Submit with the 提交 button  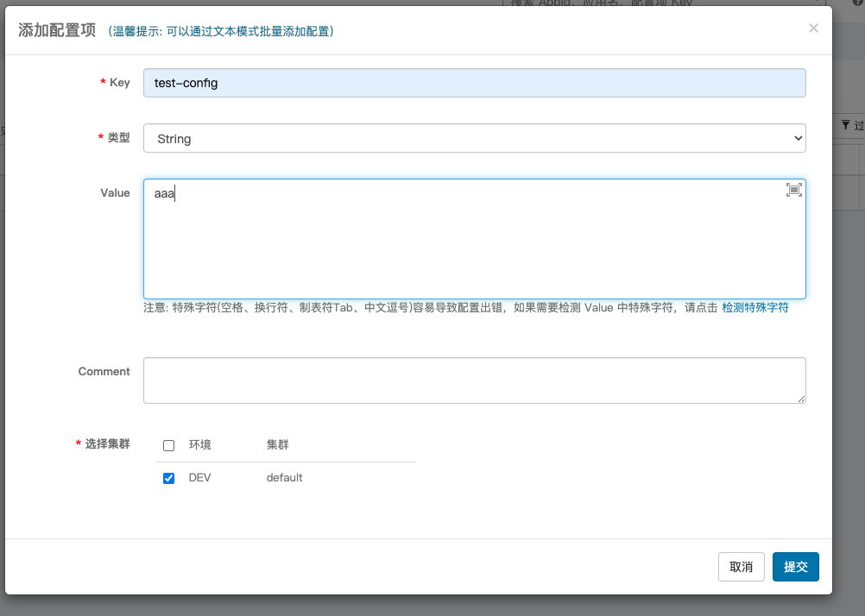(795, 566)
